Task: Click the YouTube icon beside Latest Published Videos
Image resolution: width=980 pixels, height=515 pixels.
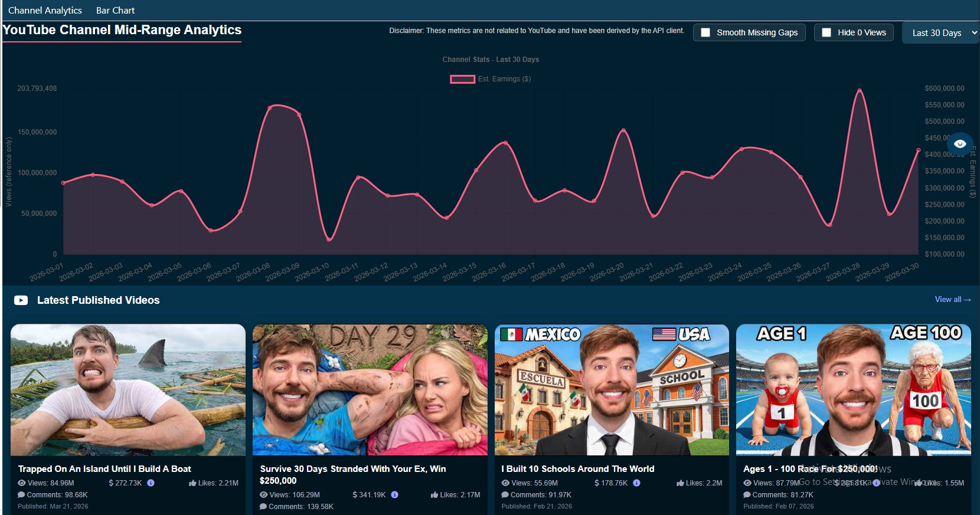Action: pos(21,300)
